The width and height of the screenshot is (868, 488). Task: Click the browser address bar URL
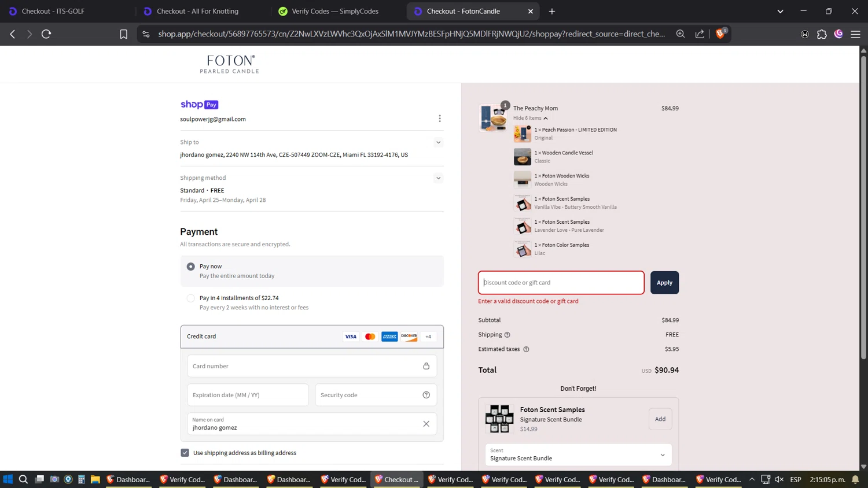coord(411,34)
